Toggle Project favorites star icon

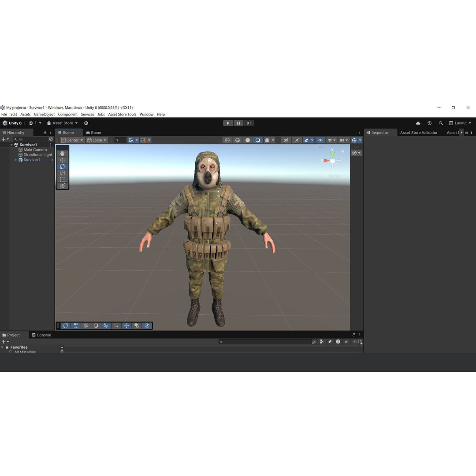coord(346,342)
